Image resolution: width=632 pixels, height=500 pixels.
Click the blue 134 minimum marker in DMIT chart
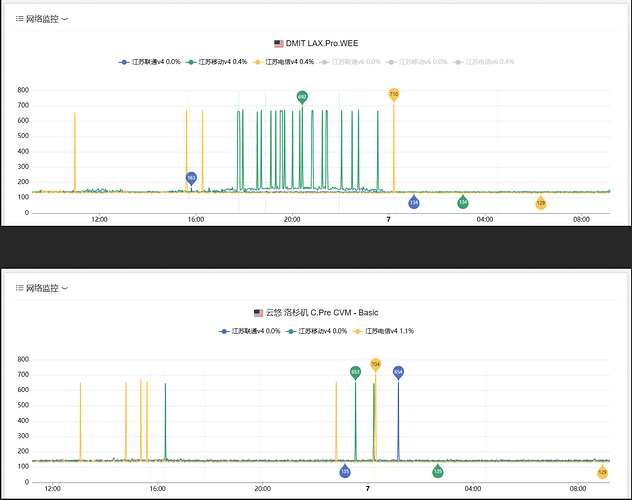click(x=414, y=202)
